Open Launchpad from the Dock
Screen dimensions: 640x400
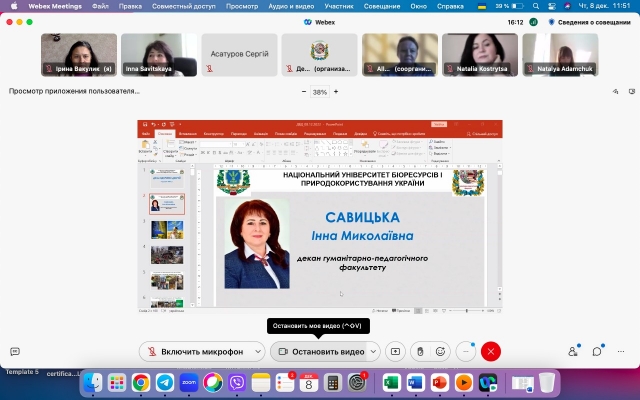coord(117,382)
